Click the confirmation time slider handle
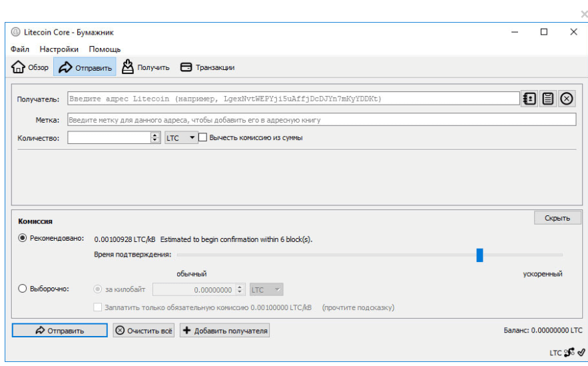 479,255
